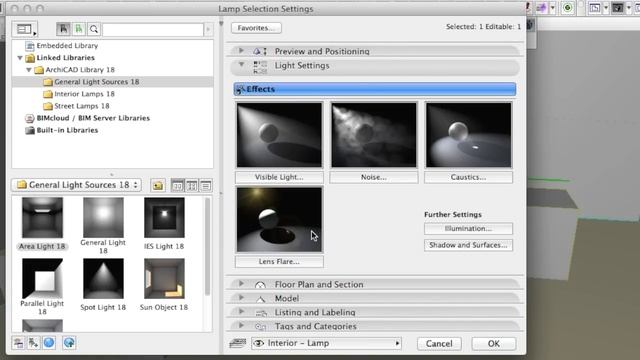
Task: Select the green tree view icon
Action: (x=78, y=29)
